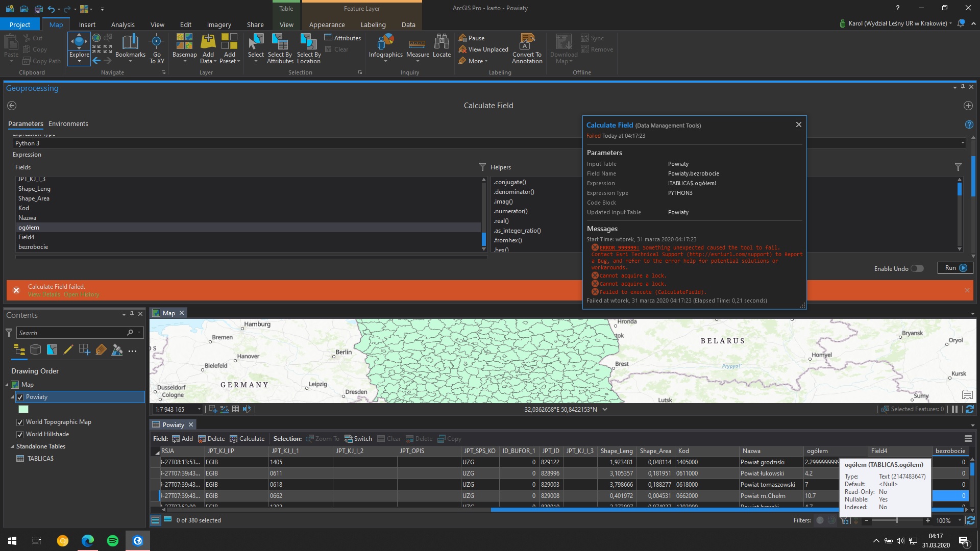This screenshot has height=551, width=980.
Task: Click the Add Data icon
Action: 208,41
